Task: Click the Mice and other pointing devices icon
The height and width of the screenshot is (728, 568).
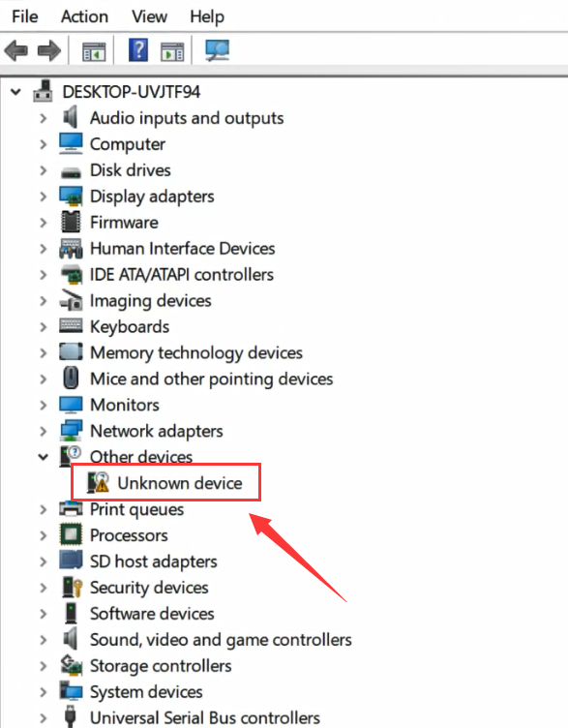Action: point(71,379)
